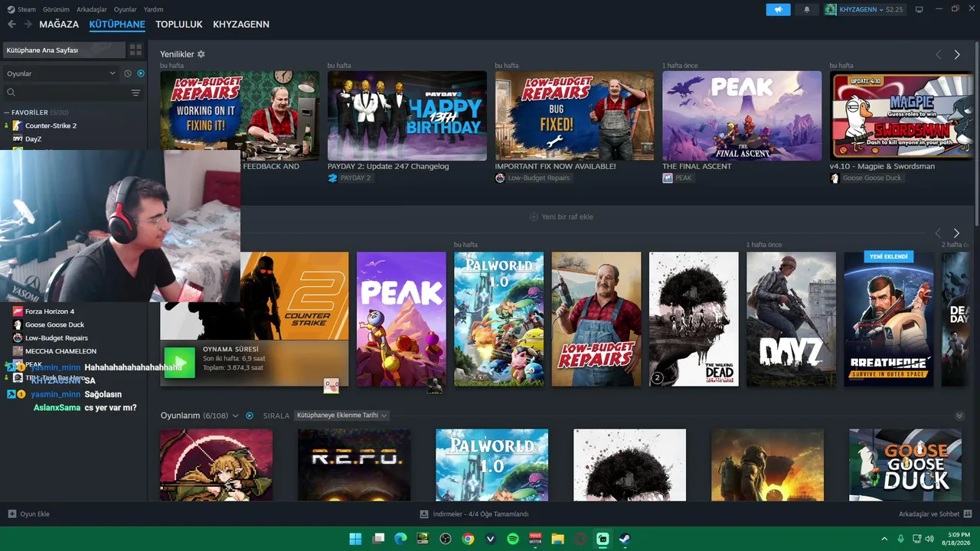Go back with the left navigation arrow
The width and height of the screenshot is (980, 551).
pyautogui.click(x=11, y=24)
